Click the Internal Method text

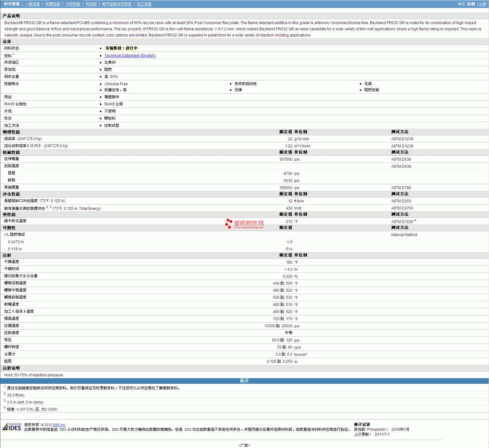click(x=404, y=235)
